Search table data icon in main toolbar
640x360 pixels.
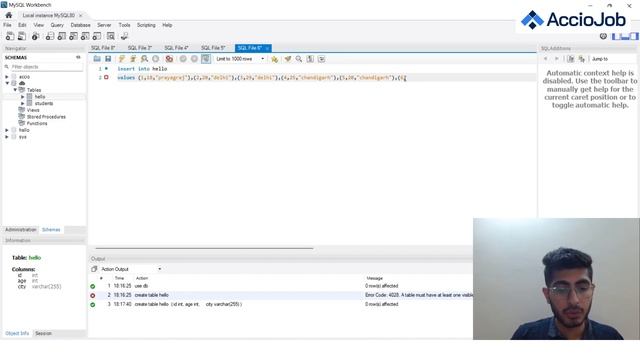pos(111,36)
